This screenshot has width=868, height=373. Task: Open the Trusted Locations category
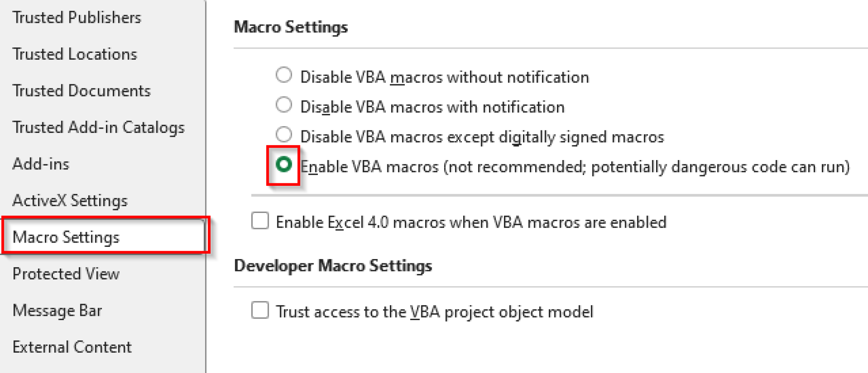pyautogui.click(x=75, y=54)
